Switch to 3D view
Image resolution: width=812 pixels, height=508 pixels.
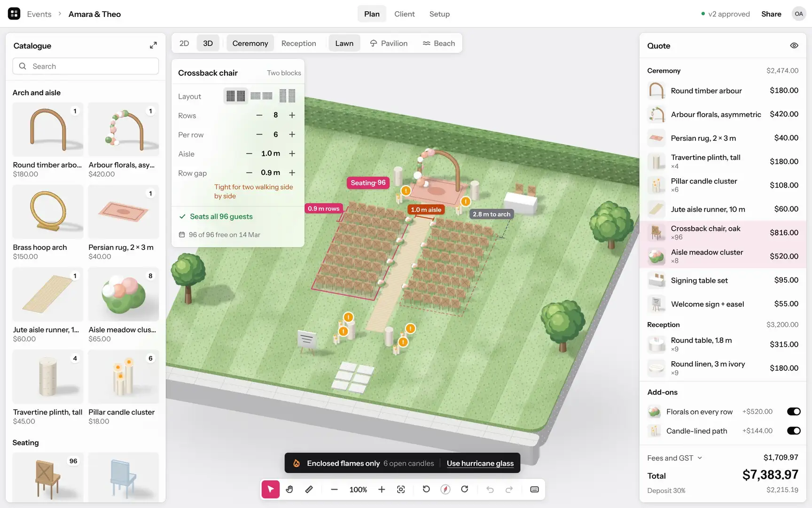click(x=208, y=43)
